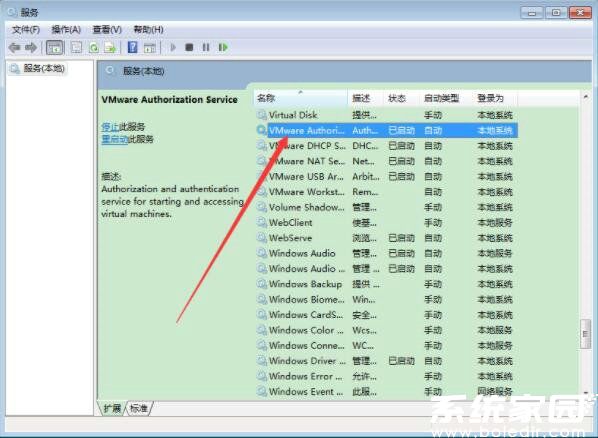The height and width of the screenshot is (438, 598).
Task: Select the Virtual Disk service row
Action: click(387, 115)
